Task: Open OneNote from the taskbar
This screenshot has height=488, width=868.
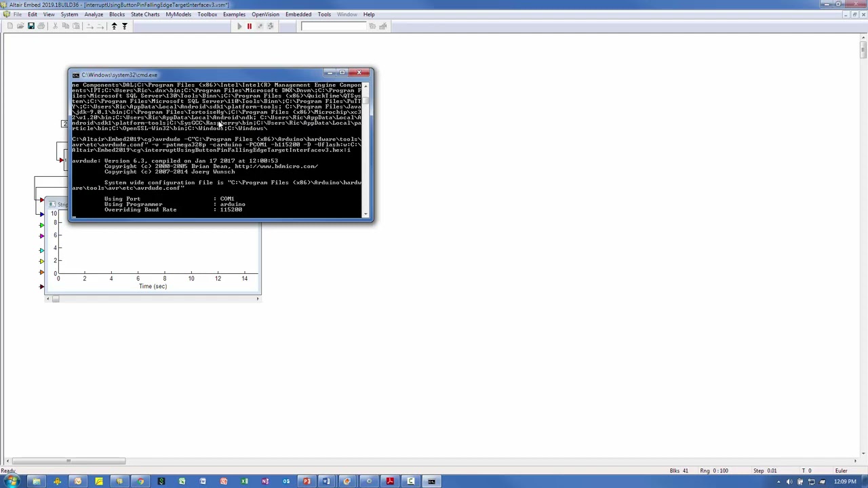Action: 265,481
